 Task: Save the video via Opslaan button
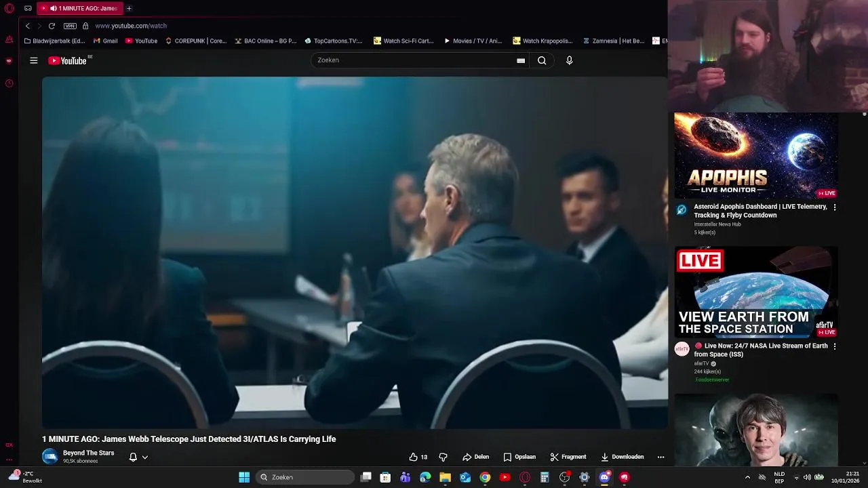coord(519,457)
